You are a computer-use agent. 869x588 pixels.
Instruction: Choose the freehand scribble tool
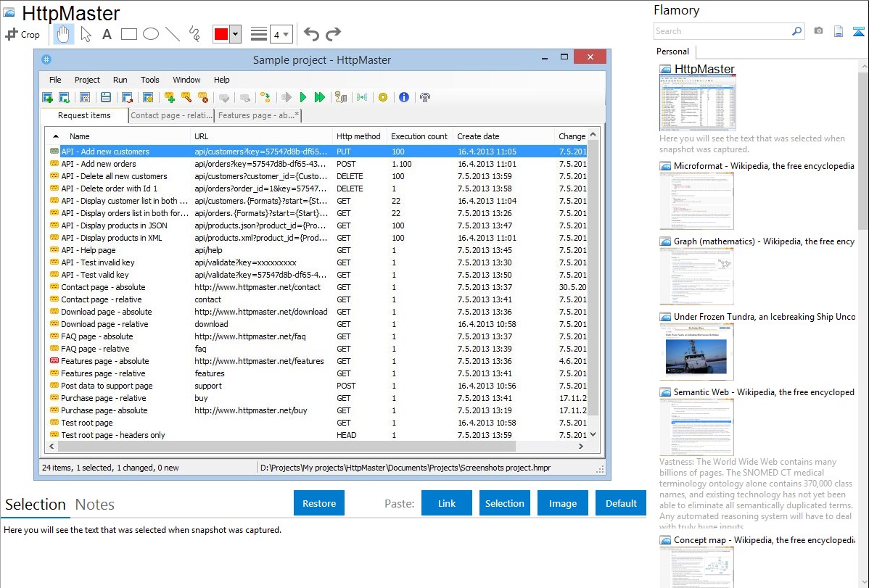194,34
